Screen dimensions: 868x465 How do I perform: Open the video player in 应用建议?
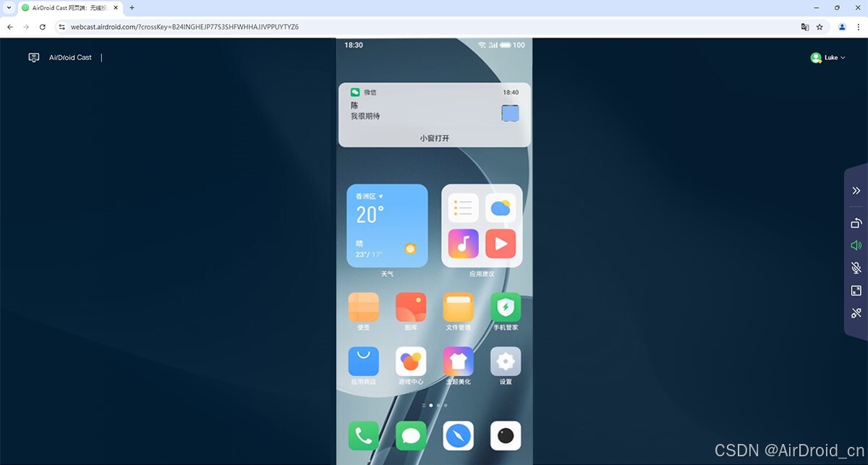(x=501, y=244)
